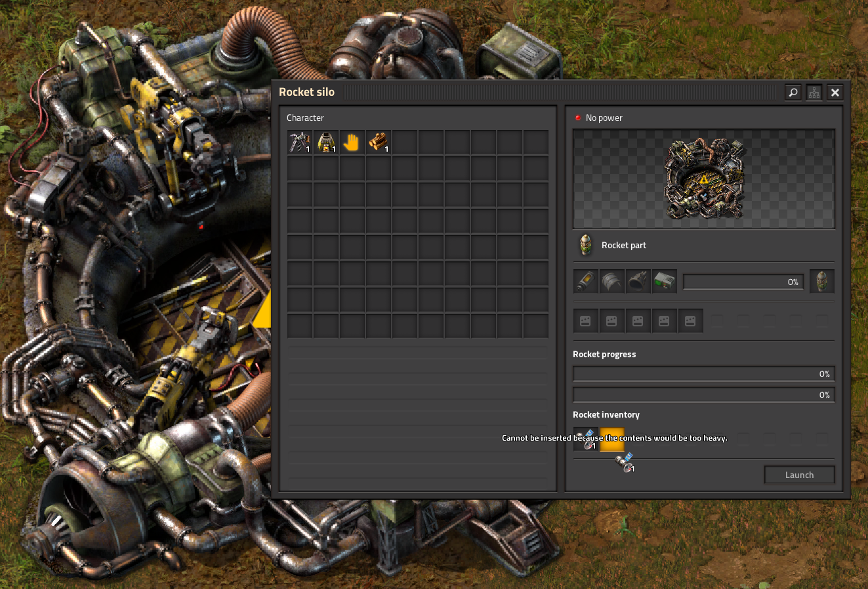Click the search magnifier in the silo title bar
The height and width of the screenshot is (589, 868).
[x=793, y=93]
